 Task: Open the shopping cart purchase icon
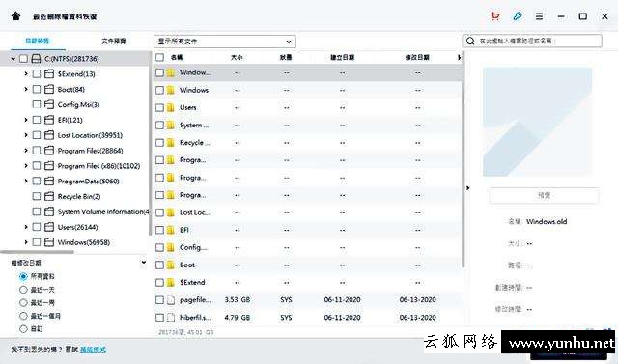(x=495, y=16)
